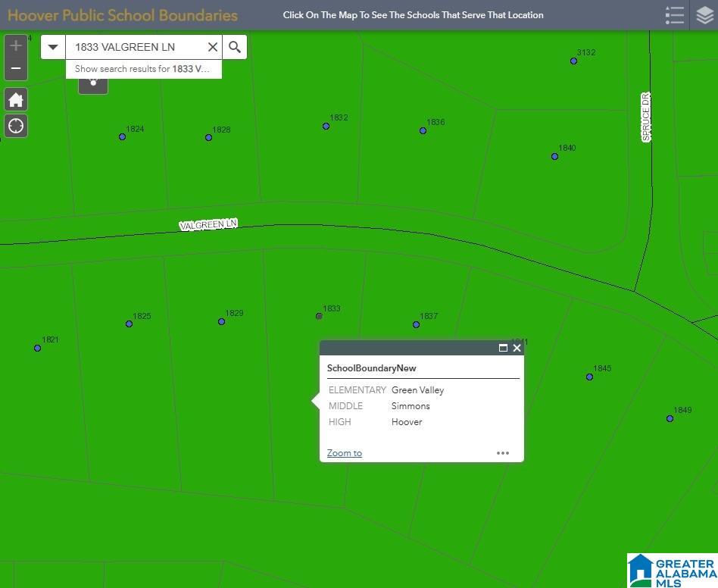Click address point 1828
The width and height of the screenshot is (718, 588).
click(x=208, y=137)
